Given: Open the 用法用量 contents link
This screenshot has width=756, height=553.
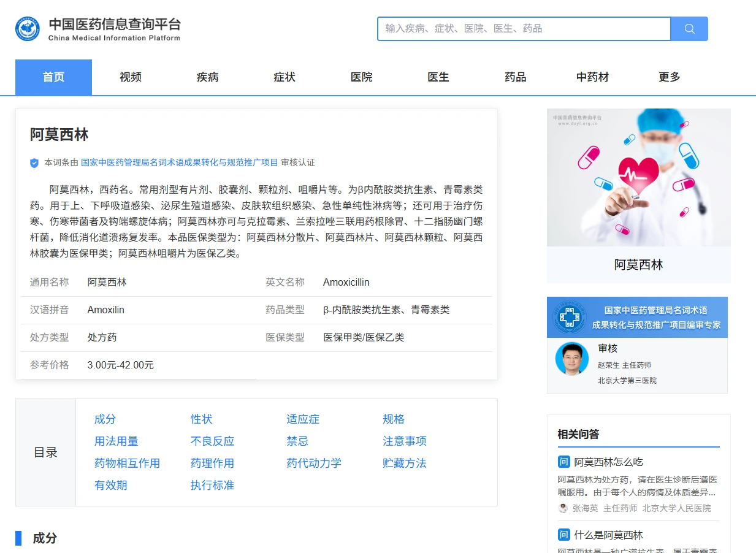Looking at the screenshot, I should point(116,441).
